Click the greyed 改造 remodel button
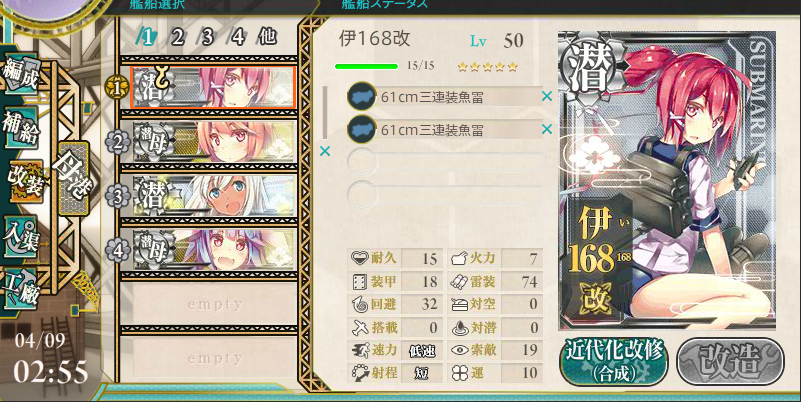Screen dimensions: 801x402 click(x=730, y=361)
